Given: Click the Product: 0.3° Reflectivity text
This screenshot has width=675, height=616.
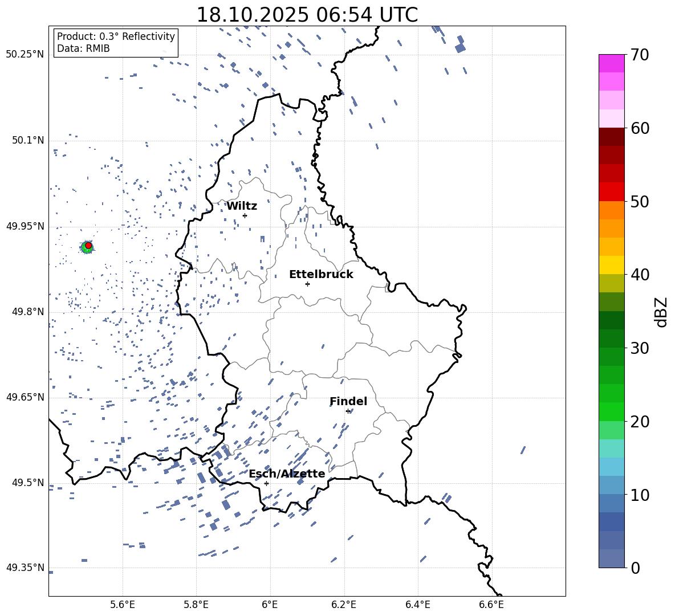Looking at the screenshot, I should point(116,36).
